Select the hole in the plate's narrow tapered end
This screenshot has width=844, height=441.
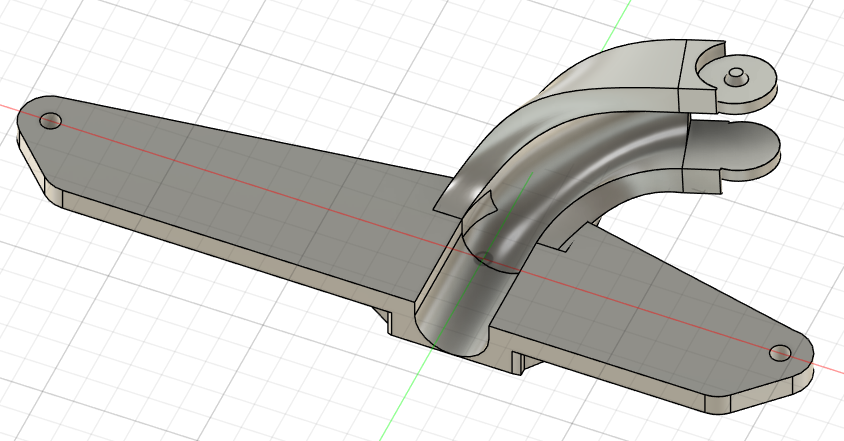click(780, 353)
